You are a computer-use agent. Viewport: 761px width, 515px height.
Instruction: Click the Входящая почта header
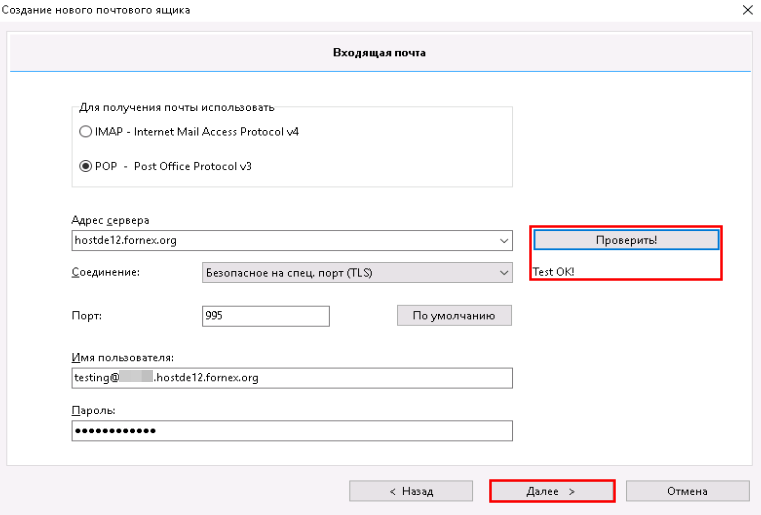(379, 53)
